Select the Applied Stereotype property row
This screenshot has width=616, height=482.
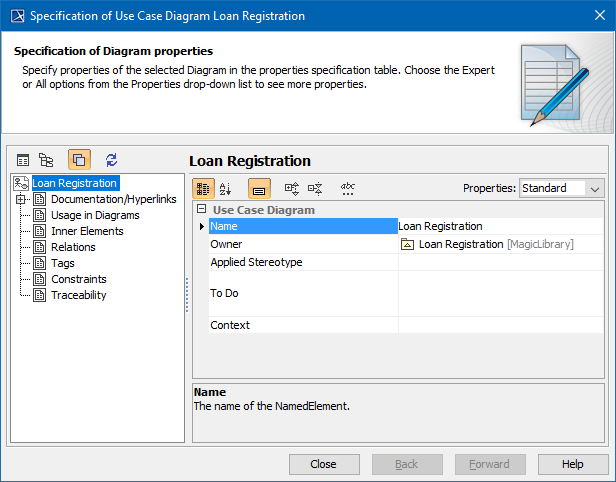[x=303, y=262]
